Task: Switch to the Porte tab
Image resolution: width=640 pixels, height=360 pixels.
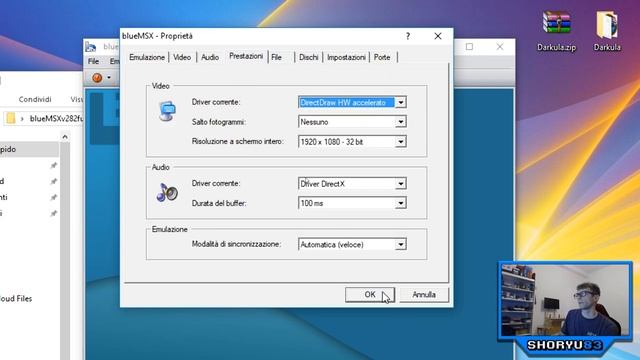Action: pyautogui.click(x=382, y=57)
